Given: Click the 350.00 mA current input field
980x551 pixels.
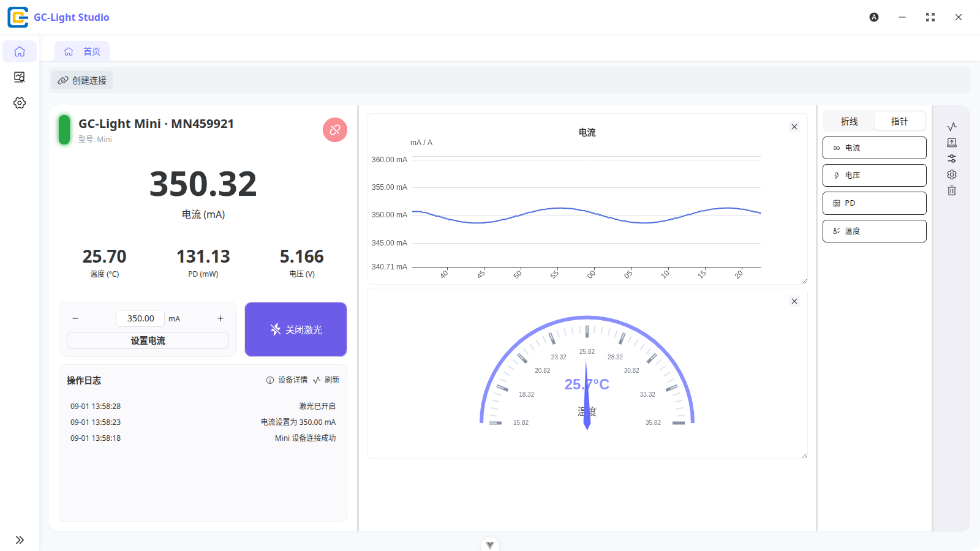Looking at the screenshot, I should 140,318.
